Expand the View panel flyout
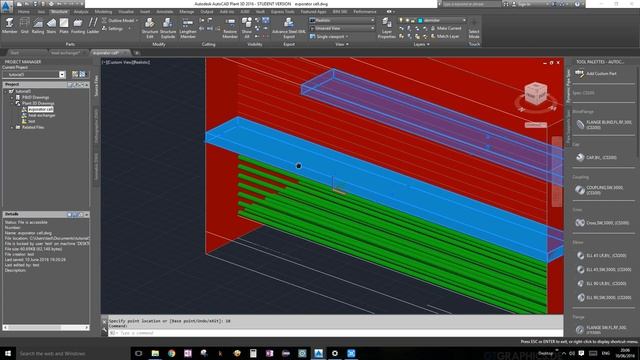This screenshot has width=640, height=360. click(342, 44)
